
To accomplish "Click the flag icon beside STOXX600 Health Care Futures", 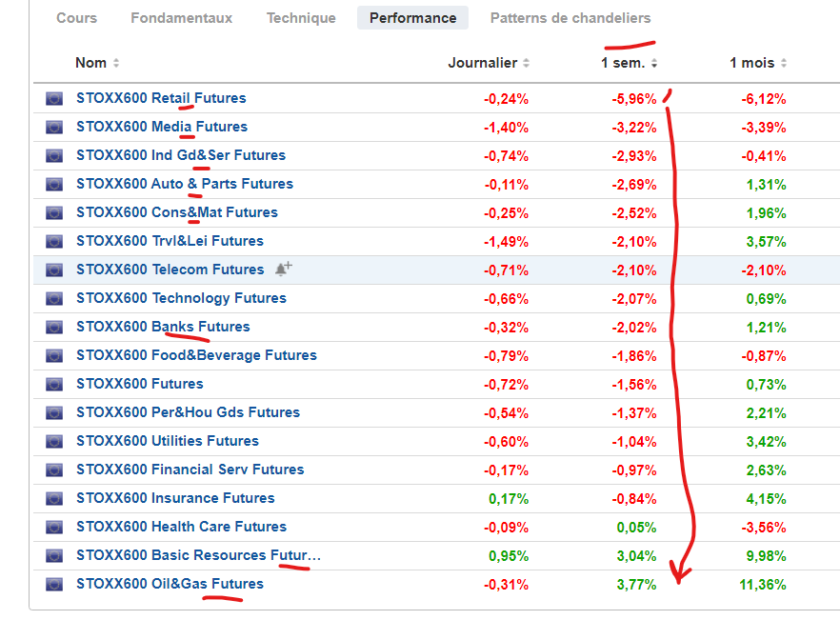I will pos(54,527).
